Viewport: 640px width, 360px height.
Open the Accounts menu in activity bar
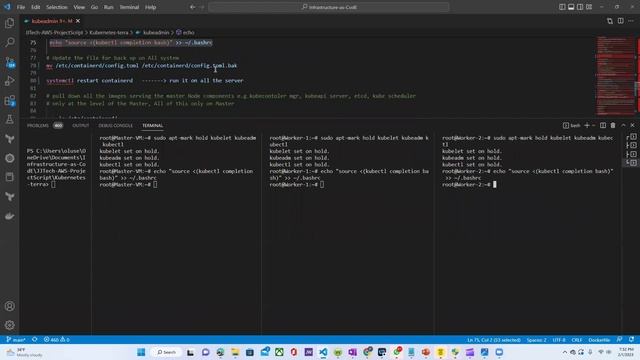[x=9, y=306]
